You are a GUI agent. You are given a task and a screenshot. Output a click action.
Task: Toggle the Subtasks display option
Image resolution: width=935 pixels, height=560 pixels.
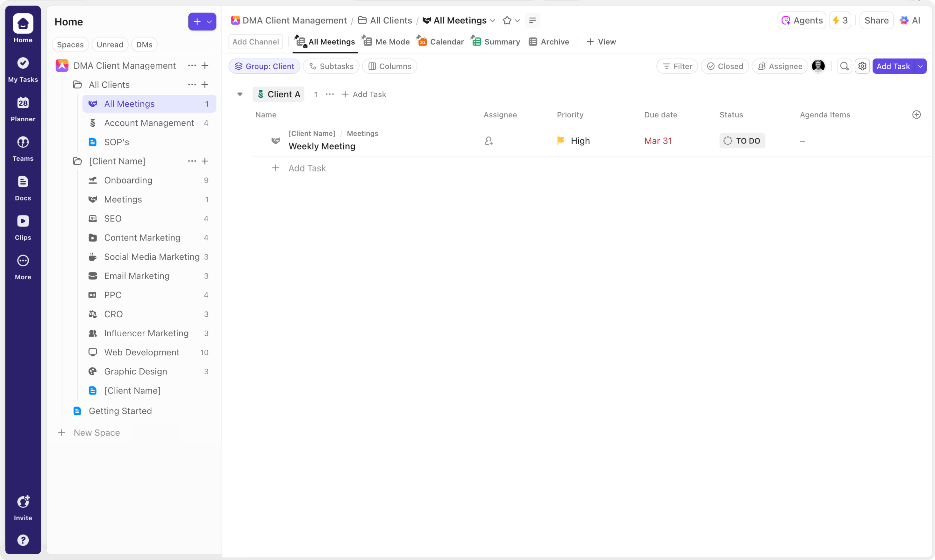pyautogui.click(x=331, y=66)
